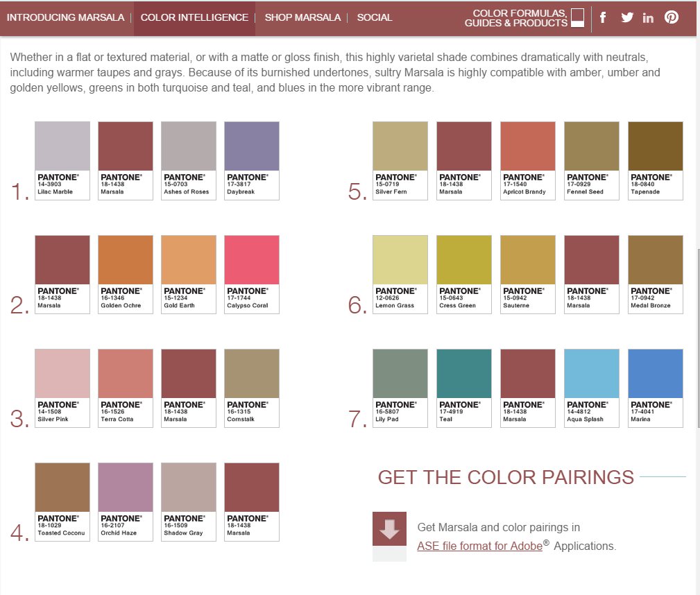Open the Social menu item
Image resolution: width=700 pixels, height=595 pixels.
click(375, 17)
